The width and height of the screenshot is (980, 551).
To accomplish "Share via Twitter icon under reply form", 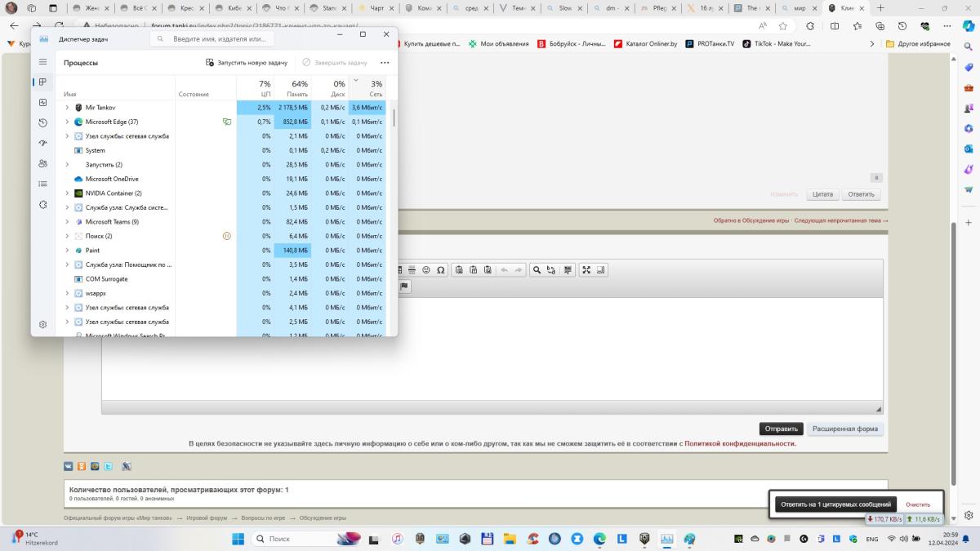I will click(108, 466).
